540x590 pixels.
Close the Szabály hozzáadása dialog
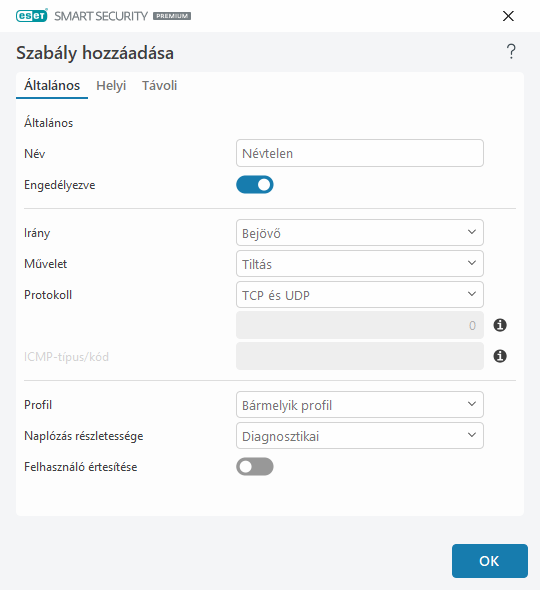508,16
